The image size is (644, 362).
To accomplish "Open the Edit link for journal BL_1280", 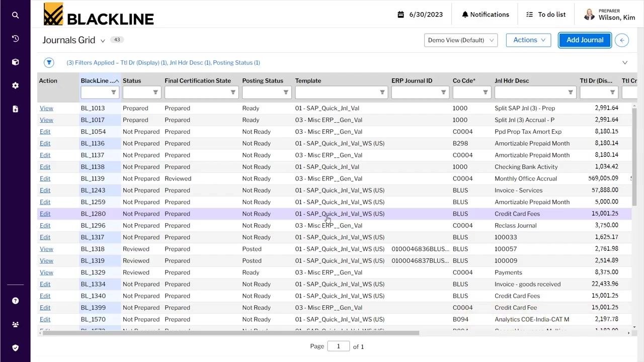I will (45, 214).
